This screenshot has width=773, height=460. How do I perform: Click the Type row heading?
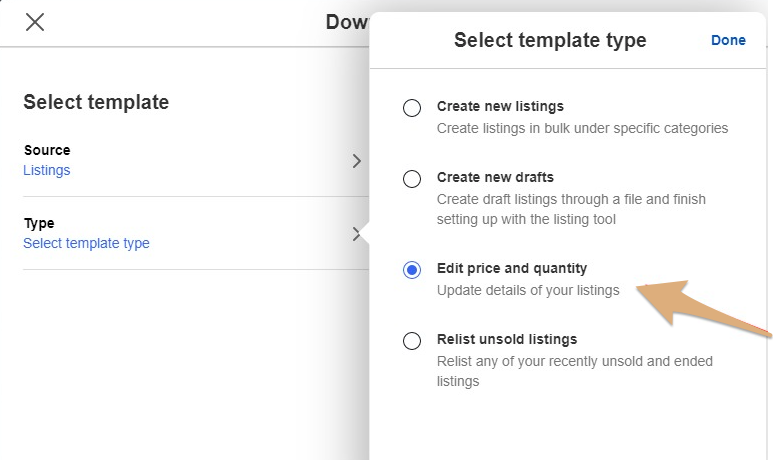tap(39, 223)
